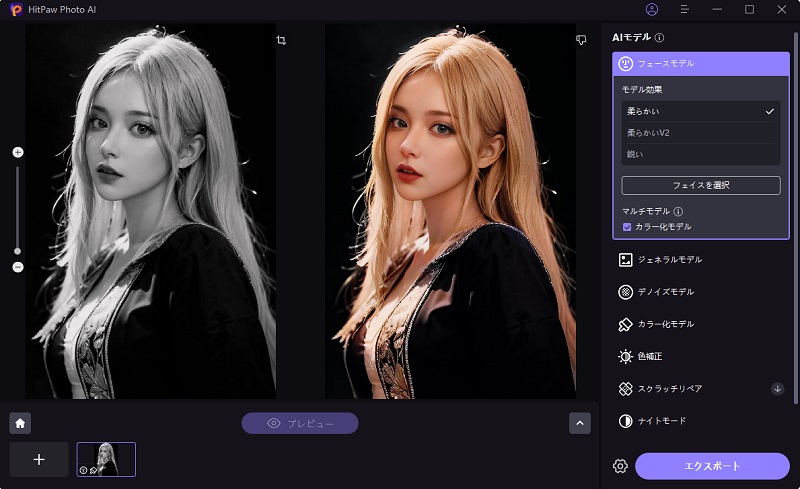The image size is (800, 489).
Task: Click the フェイスを選択 button
Action: pos(700,185)
